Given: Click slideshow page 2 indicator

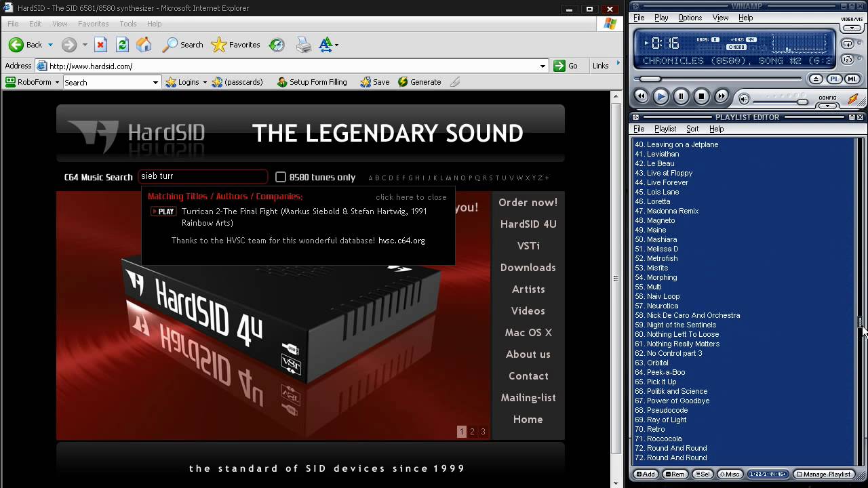Looking at the screenshot, I should [472, 432].
